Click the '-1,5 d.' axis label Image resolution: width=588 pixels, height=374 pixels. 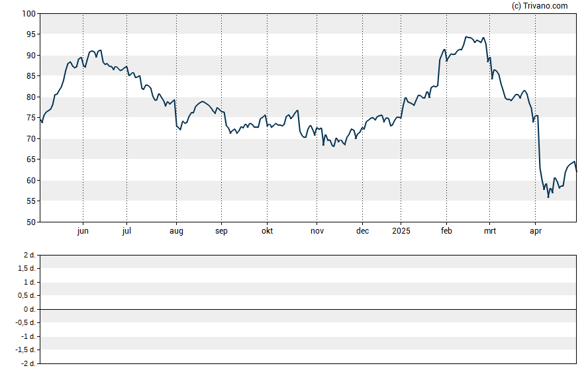pos(26,350)
